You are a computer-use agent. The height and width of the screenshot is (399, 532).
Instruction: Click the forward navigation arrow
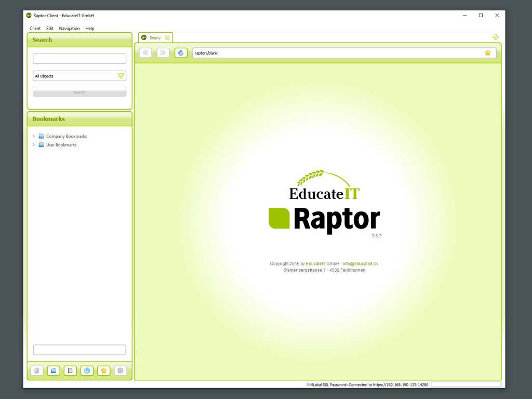(x=163, y=52)
